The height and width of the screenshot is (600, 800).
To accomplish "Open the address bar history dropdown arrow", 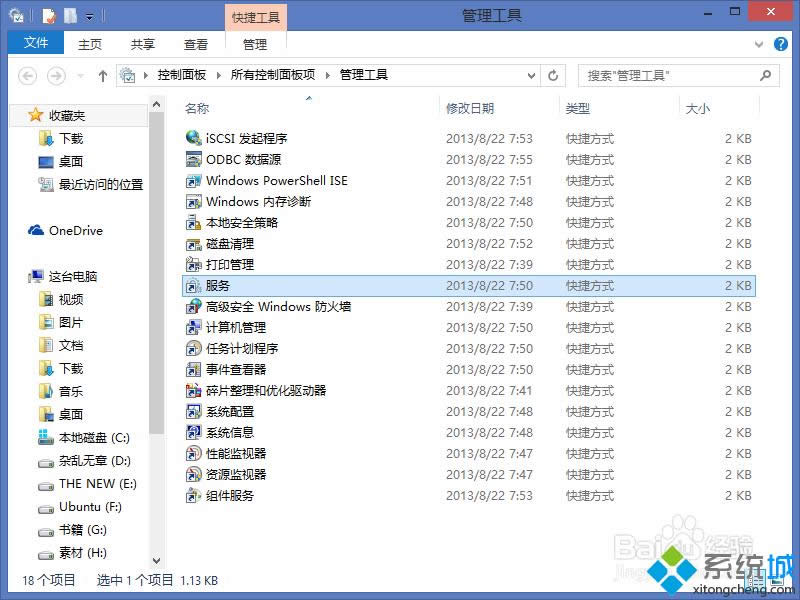I will click(531, 75).
